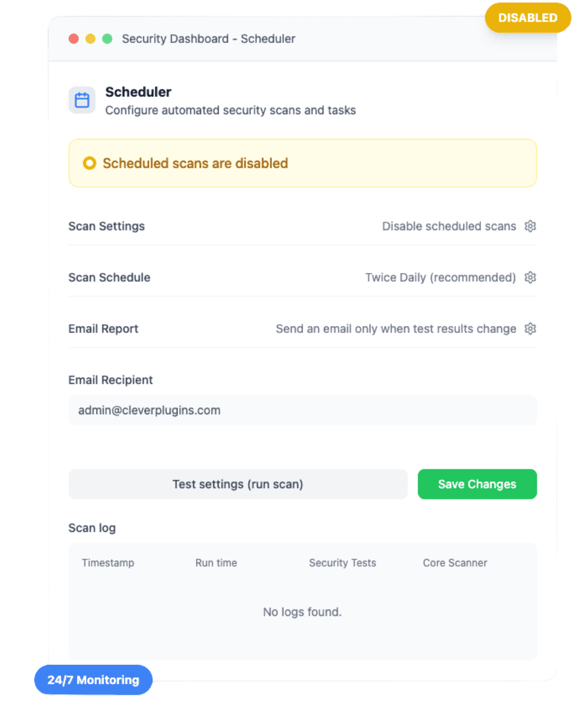Click the 24/7 Monitoring badge
588x706 pixels.
pyautogui.click(x=93, y=681)
